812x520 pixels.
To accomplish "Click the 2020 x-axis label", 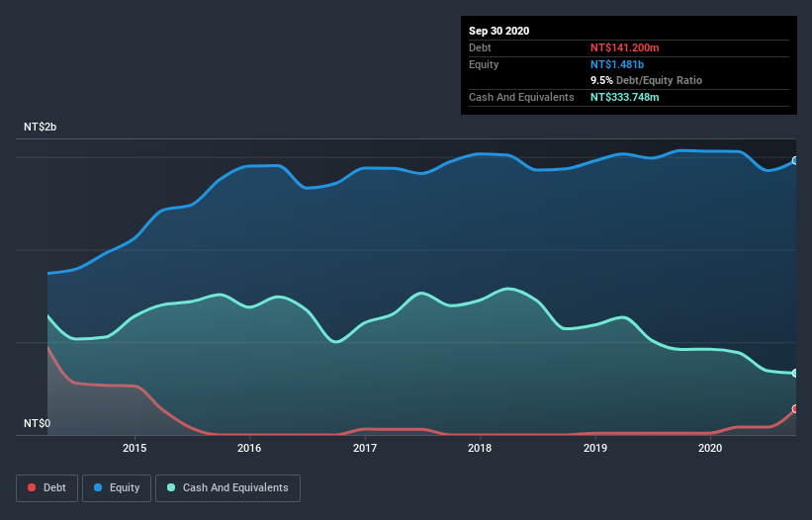I will tap(710, 448).
